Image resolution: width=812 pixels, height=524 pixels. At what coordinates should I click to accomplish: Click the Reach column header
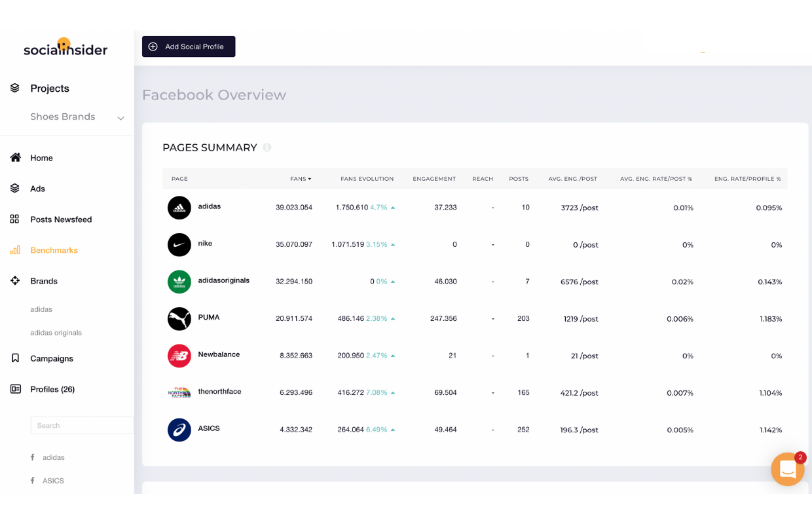pyautogui.click(x=483, y=179)
